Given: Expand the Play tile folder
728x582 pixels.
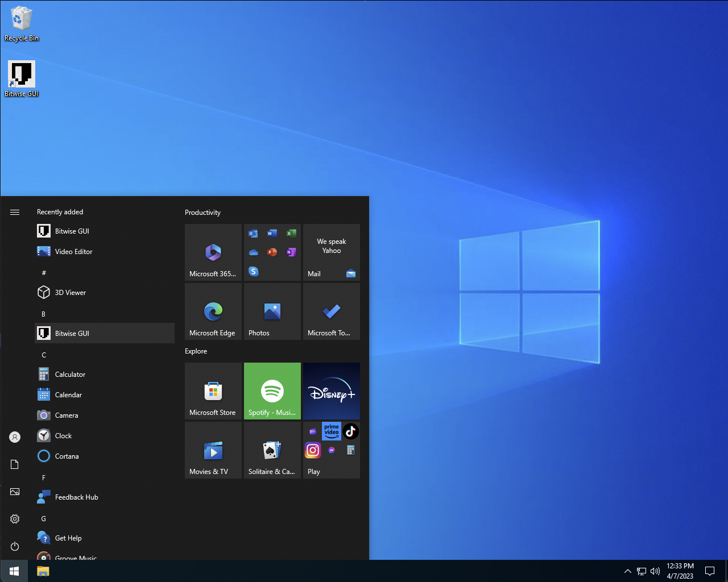Looking at the screenshot, I should [332, 450].
